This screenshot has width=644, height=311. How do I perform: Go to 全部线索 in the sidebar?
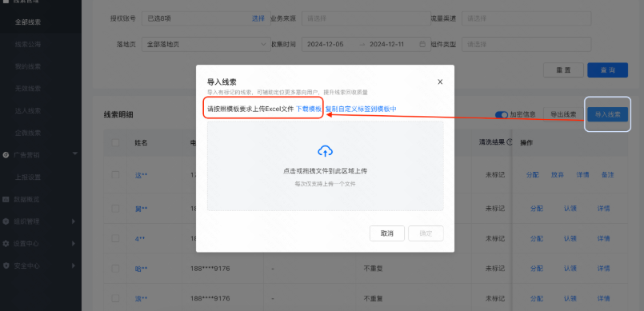[x=28, y=22]
